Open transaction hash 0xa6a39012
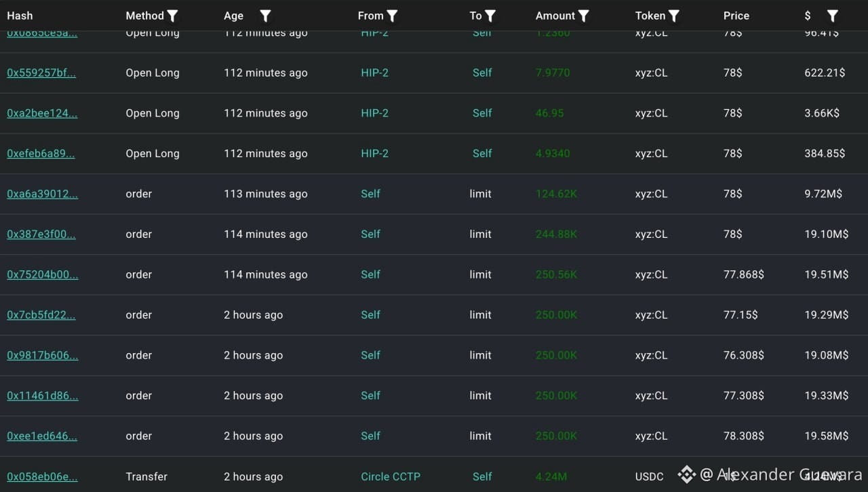This screenshot has height=492, width=868. click(43, 194)
